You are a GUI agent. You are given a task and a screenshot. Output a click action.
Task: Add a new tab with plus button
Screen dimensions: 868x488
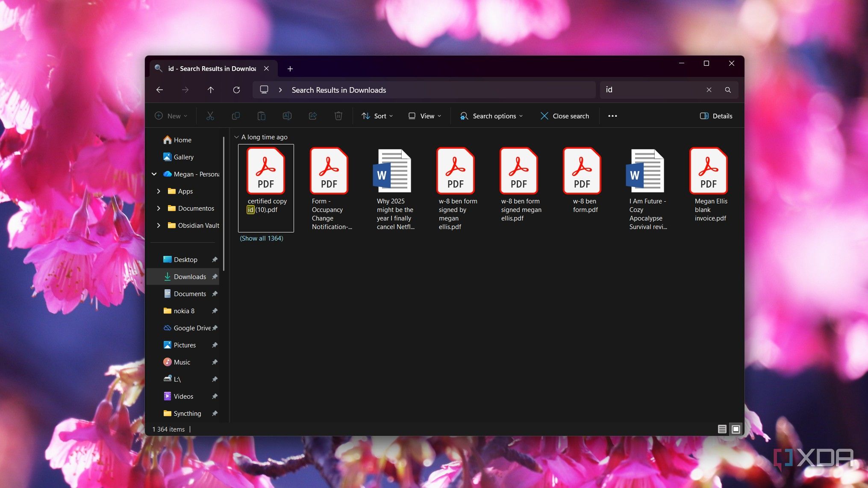tap(290, 69)
